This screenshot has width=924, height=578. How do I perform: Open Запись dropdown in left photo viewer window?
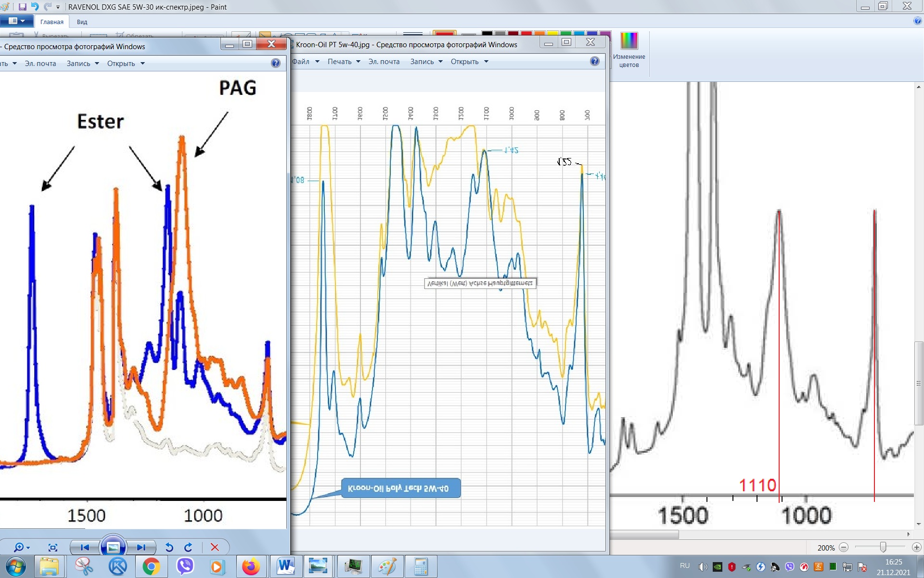(x=82, y=64)
